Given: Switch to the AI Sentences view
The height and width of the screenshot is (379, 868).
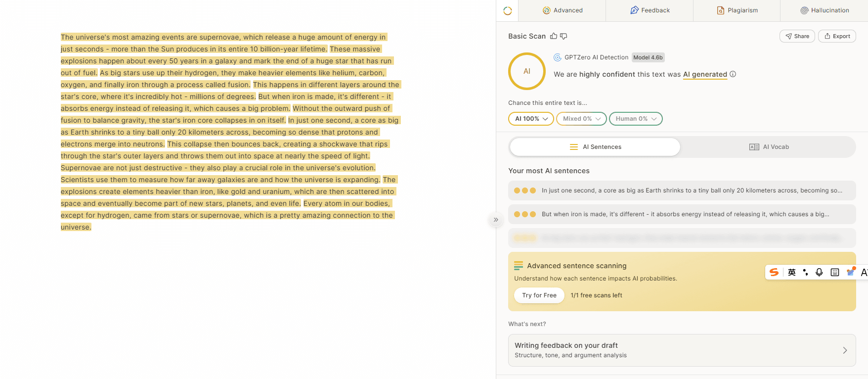Looking at the screenshot, I should tap(595, 147).
